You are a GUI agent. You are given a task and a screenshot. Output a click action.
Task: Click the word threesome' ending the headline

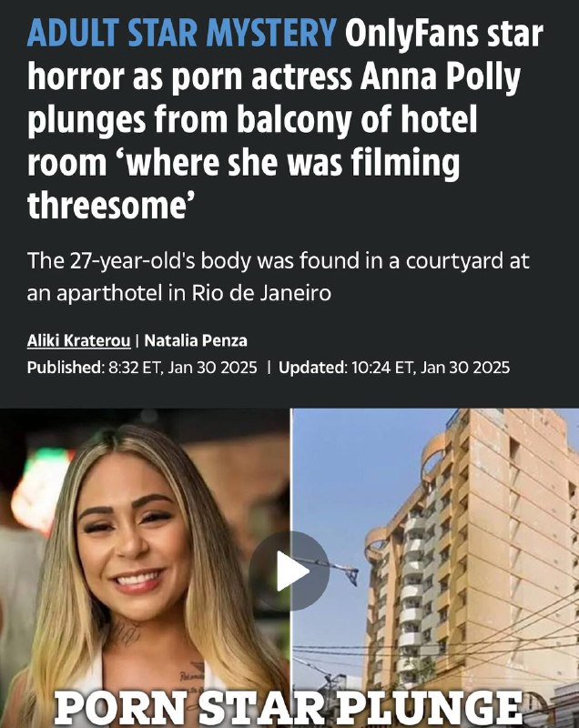tap(110, 206)
